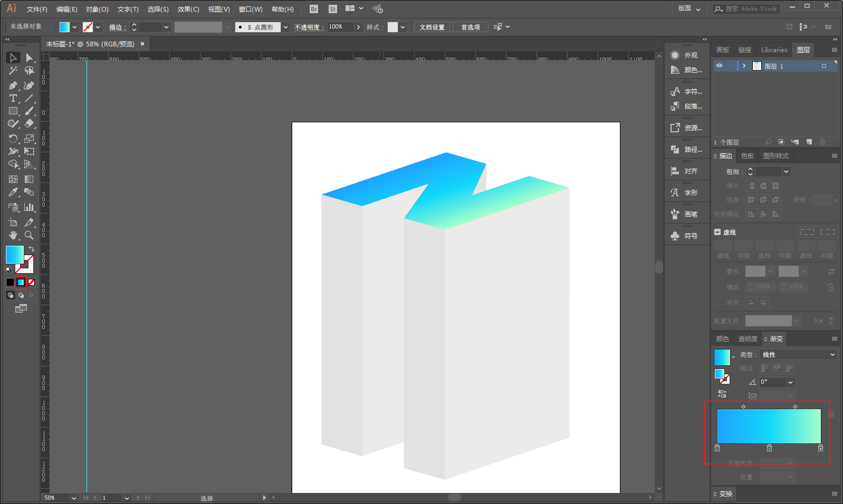Screen dimensions: 843x504
Task: Click the swap fill and stroke arrow
Action: [32, 249]
